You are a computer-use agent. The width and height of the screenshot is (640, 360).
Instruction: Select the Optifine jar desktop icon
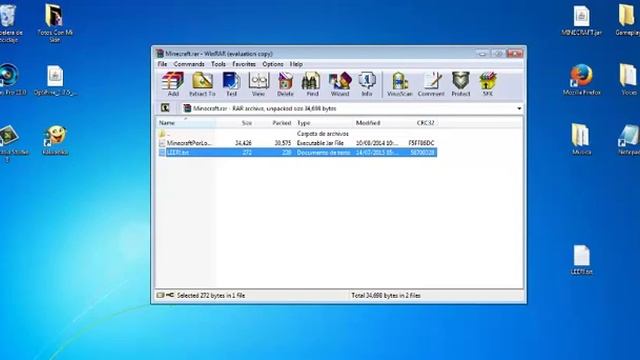point(55,81)
